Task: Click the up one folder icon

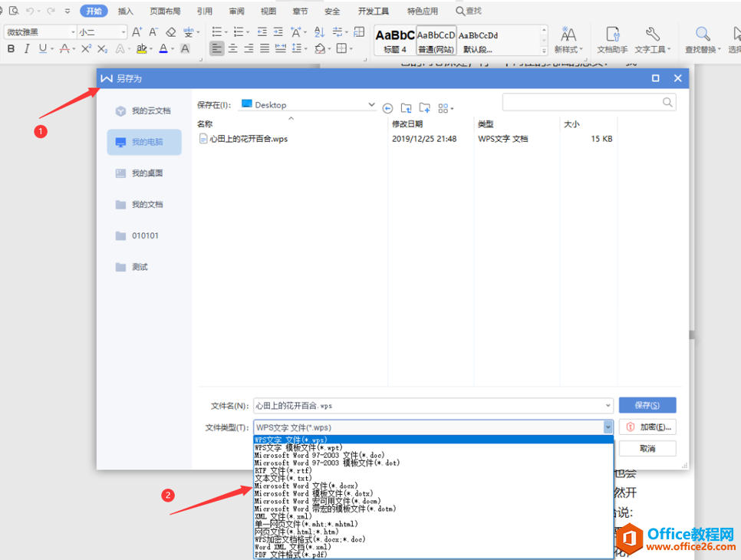Action: click(406, 108)
